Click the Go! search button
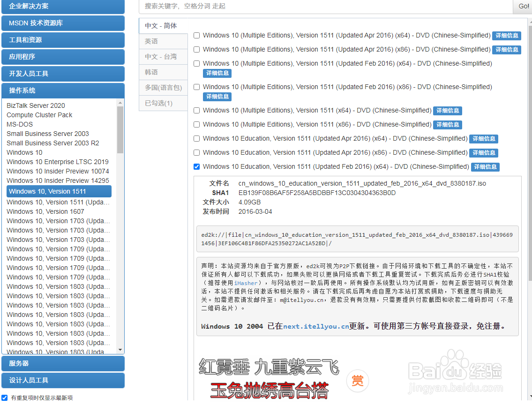The height and width of the screenshot is (406, 532). (523, 6)
